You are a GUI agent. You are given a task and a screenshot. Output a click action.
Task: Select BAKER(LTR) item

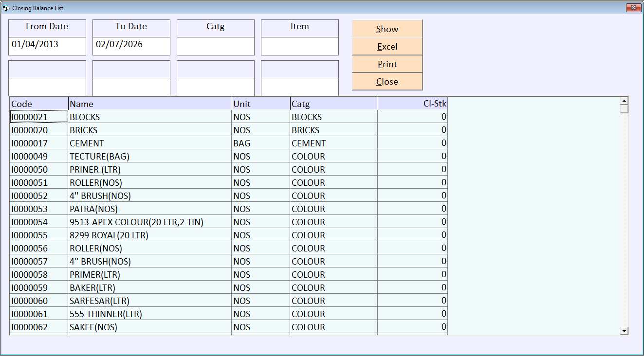150,287
